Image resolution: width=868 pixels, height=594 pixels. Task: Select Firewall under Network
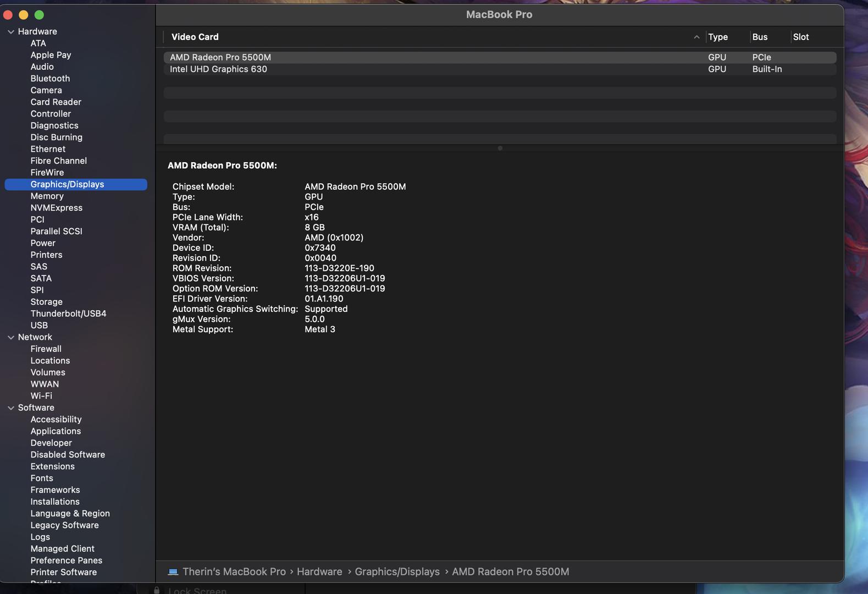point(46,349)
